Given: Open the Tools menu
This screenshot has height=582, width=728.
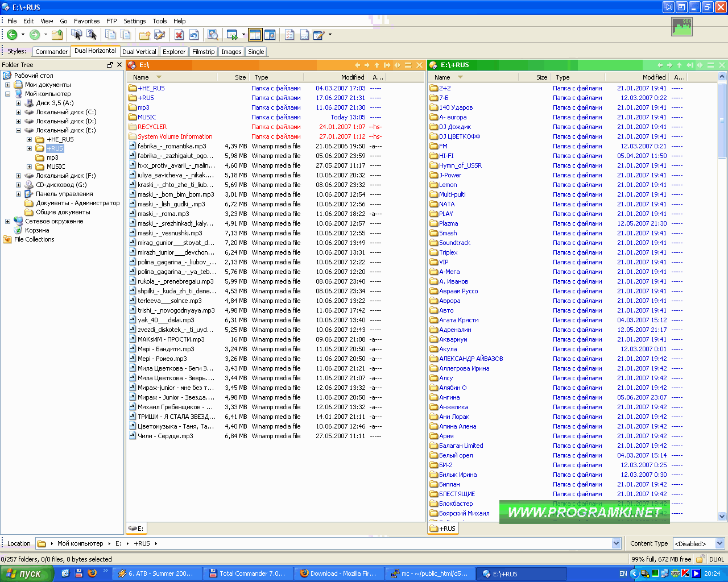Looking at the screenshot, I should [160, 21].
